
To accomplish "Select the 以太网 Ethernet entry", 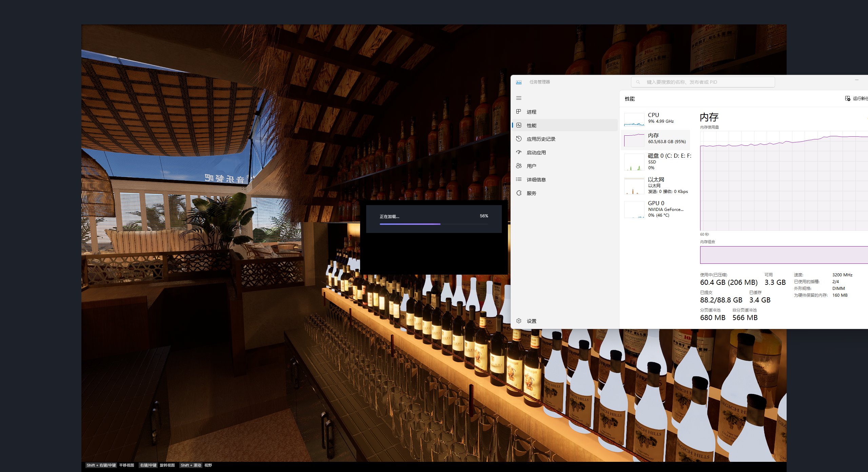I will click(x=656, y=185).
